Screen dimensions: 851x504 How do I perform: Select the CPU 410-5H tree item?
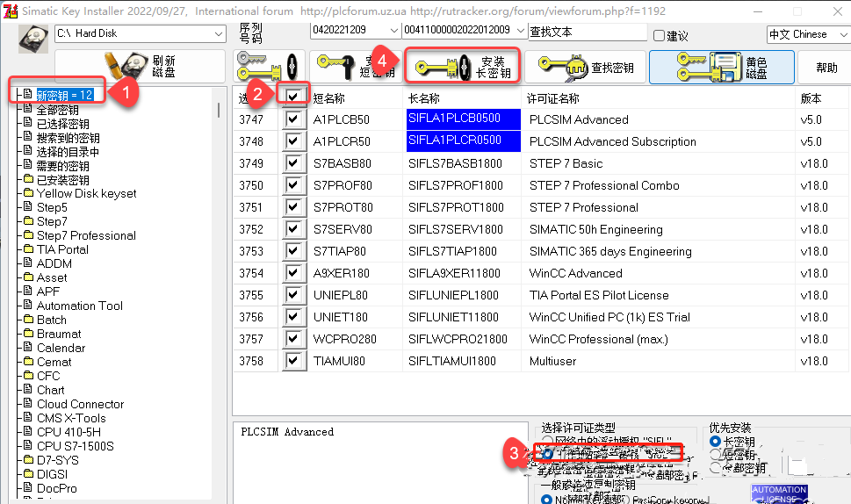[69, 432]
